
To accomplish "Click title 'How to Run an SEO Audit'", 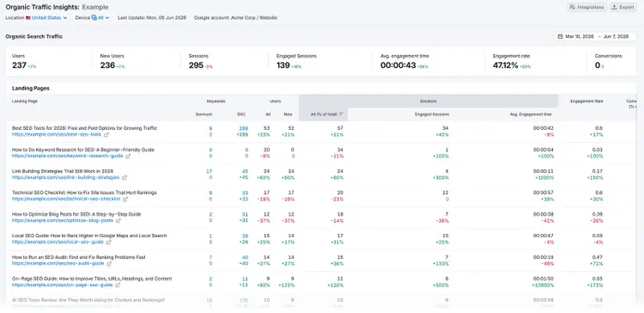I will (78, 257).
